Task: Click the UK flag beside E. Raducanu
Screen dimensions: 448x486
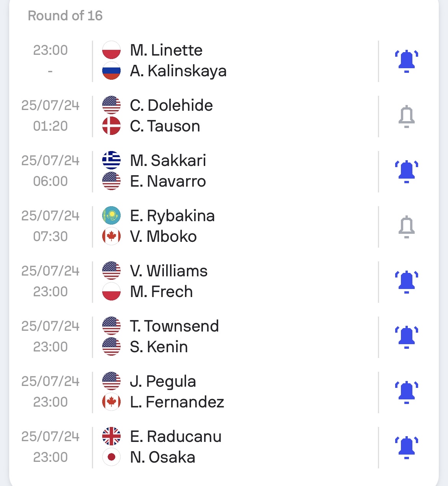Action: coord(111,437)
